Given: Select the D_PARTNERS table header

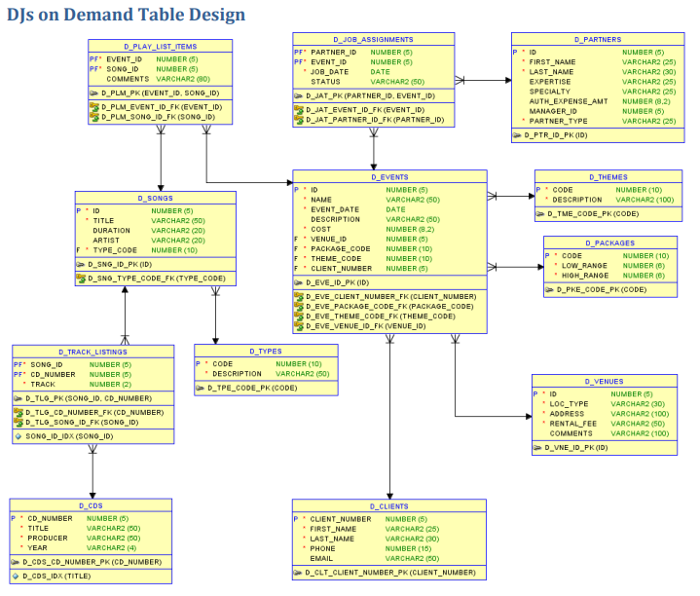Looking at the screenshot, I should tap(598, 39).
